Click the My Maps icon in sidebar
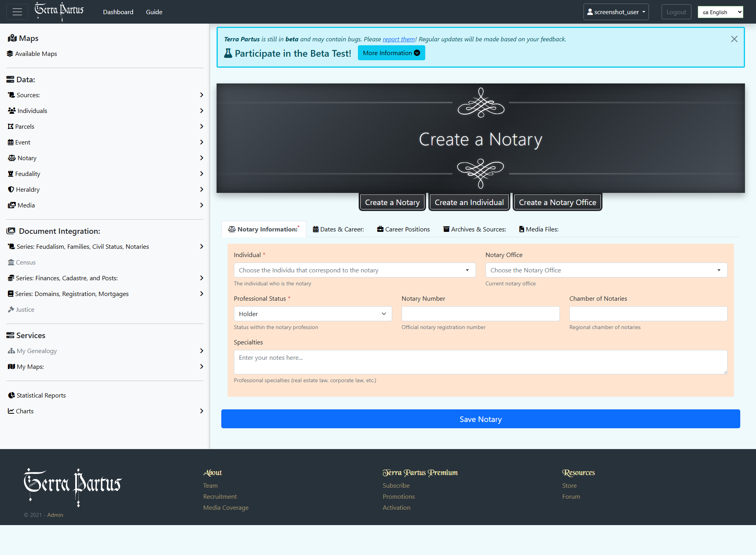The width and height of the screenshot is (756, 555). (x=11, y=366)
